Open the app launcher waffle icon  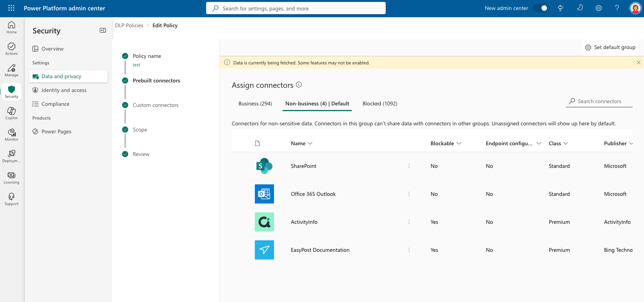click(x=11, y=8)
